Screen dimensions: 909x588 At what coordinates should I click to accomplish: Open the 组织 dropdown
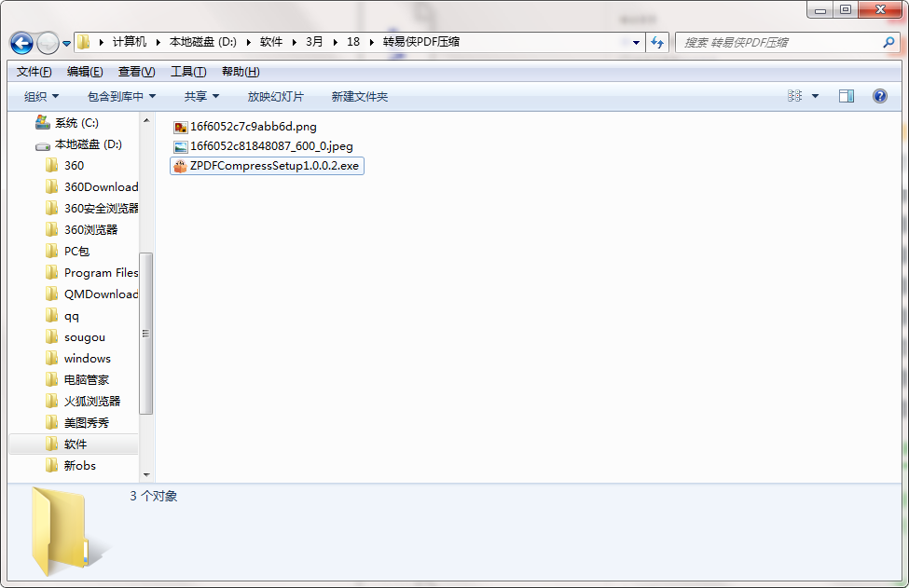coord(41,96)
